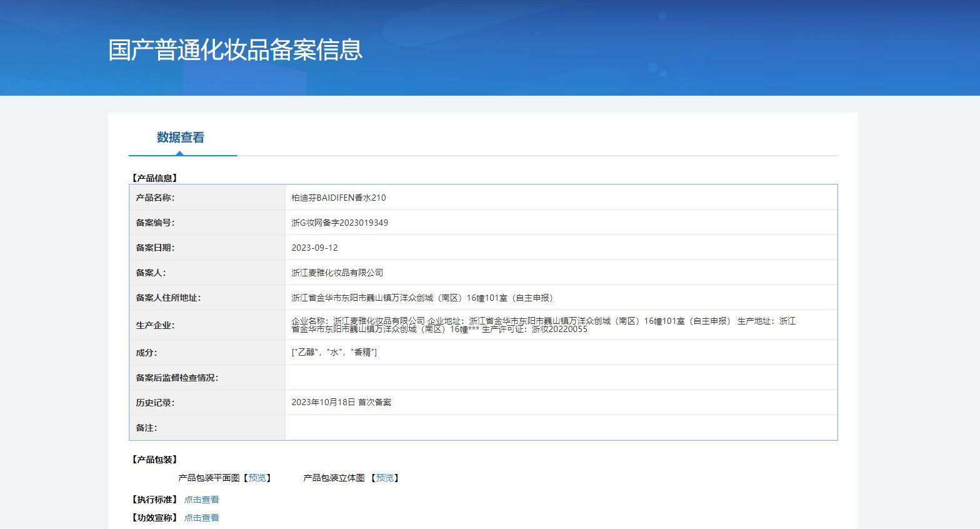The image size is (980, 529).
Task: Click the 生产企业: row label
Action: point(155,325)
